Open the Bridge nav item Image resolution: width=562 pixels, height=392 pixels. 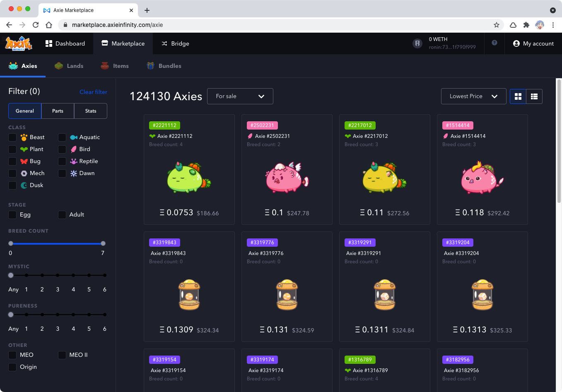click(x=175, y=43)
